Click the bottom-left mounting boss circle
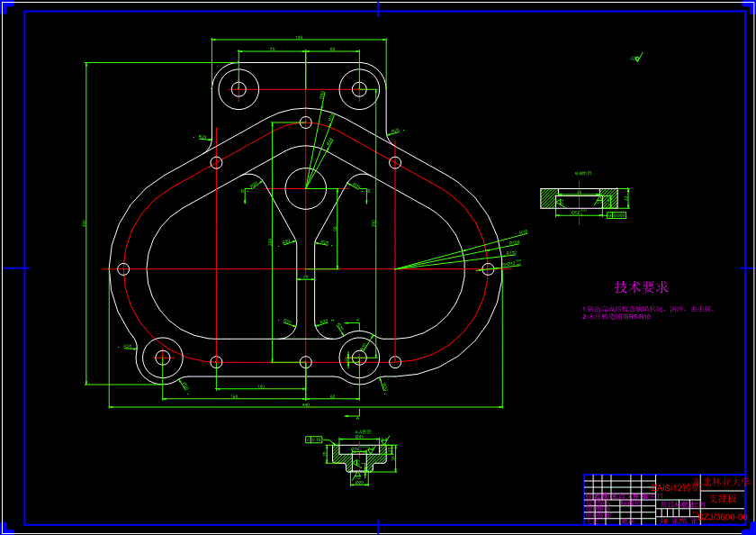Image resolution: width=756 pixels, height=535 pixels. click(163, 357)
